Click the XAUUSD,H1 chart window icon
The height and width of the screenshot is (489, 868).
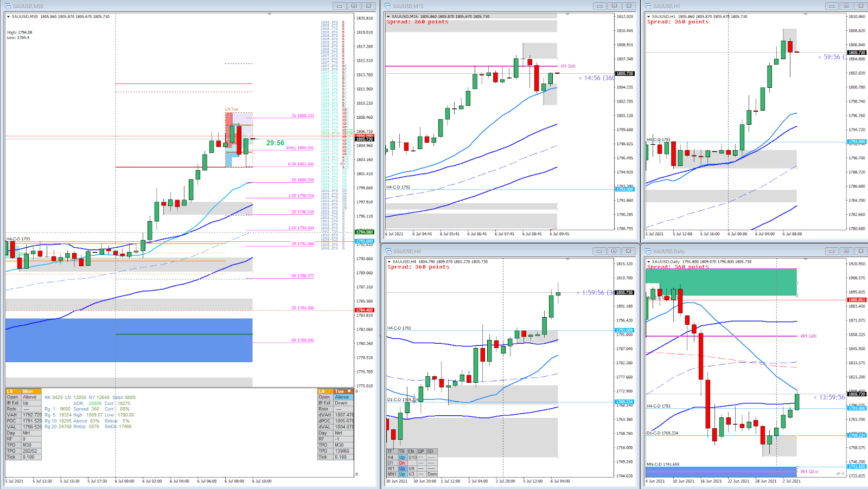click(648, 6)
